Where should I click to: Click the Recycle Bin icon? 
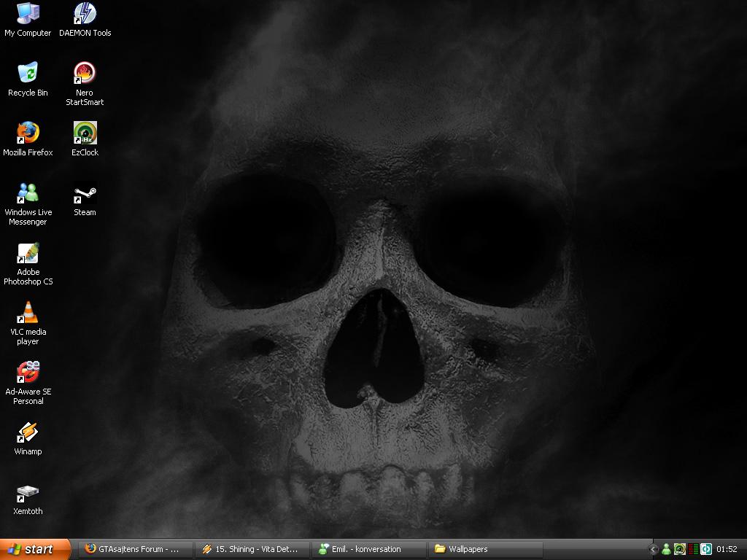click(28, 73)
